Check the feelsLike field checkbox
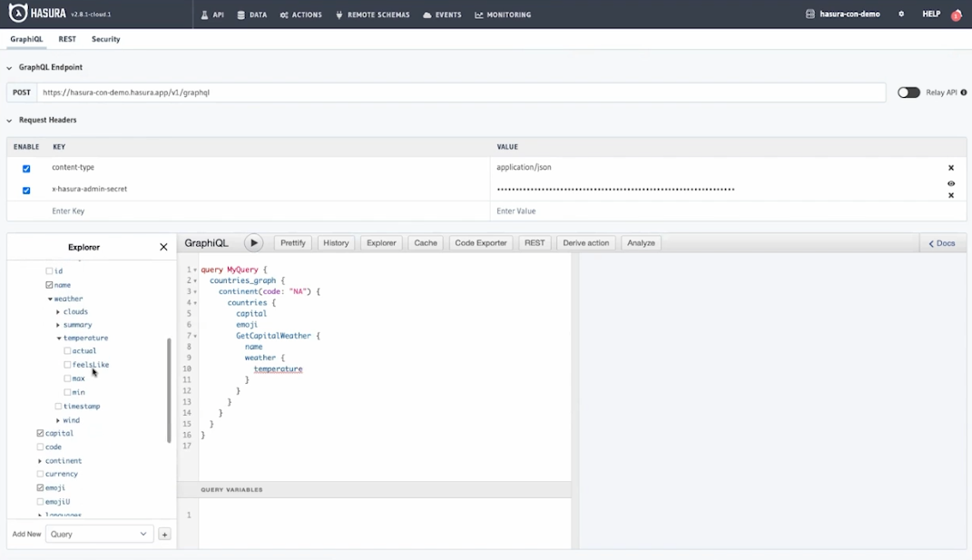Viewport: 972px width, 560px height. 67,365
